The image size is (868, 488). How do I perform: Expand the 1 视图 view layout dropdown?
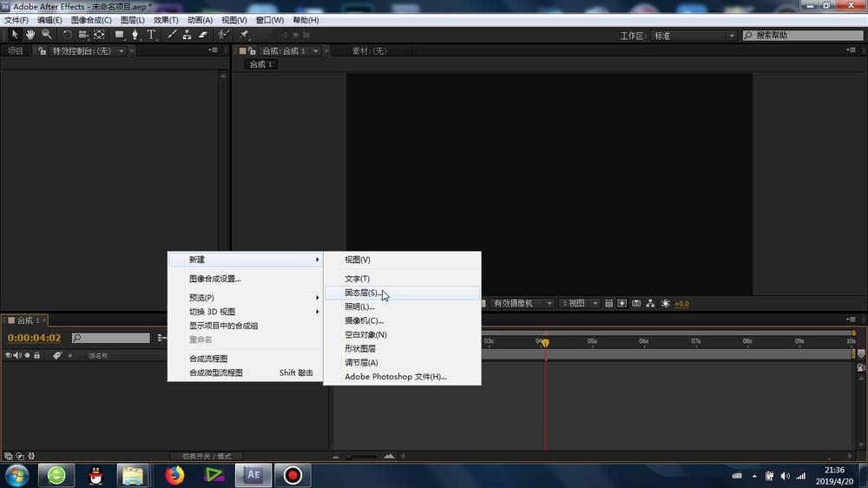tap(579, 303)
